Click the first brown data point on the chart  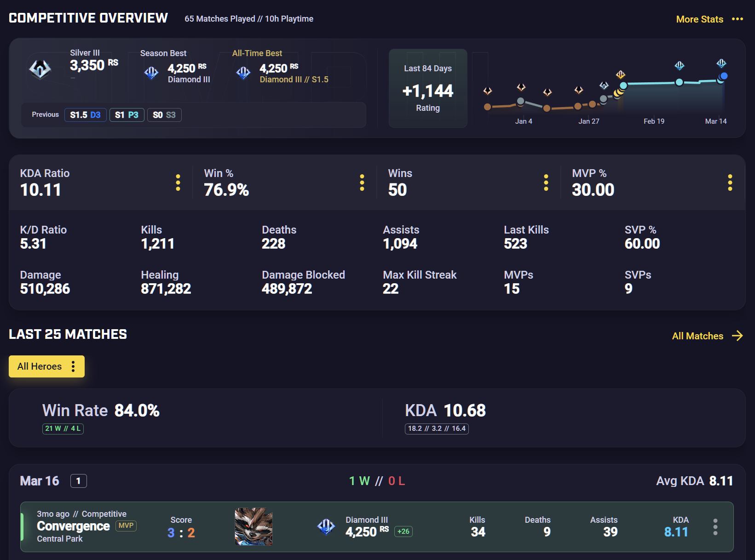(488, 107)
